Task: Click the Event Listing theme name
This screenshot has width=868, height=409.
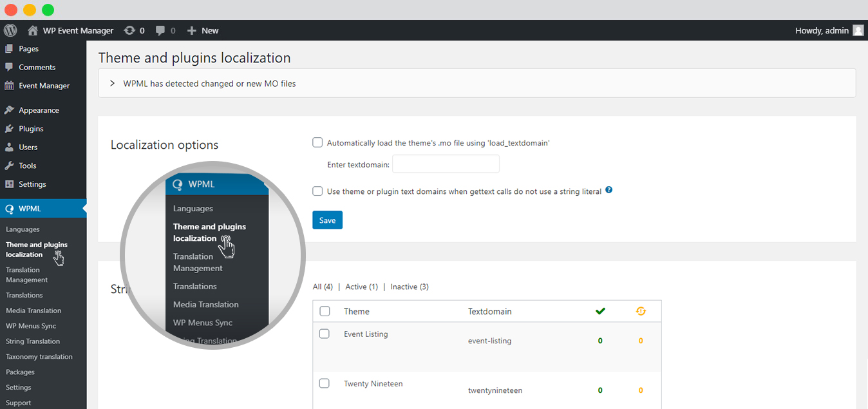Action: [x=366, y=334]
